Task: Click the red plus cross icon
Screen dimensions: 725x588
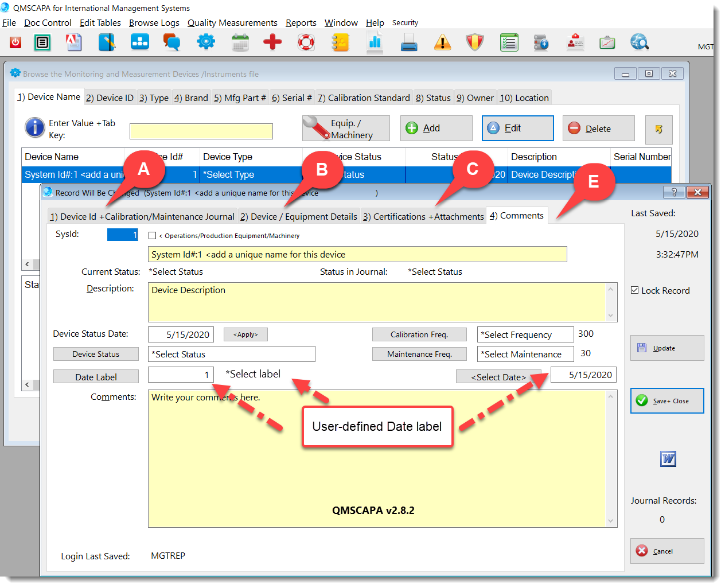Action: [x=272, y=42]
